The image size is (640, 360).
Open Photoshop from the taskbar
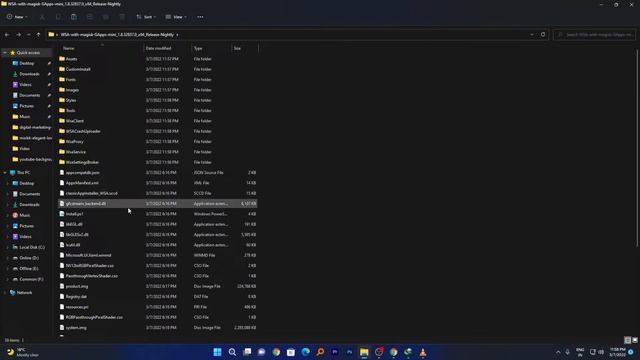pos(349,352)
